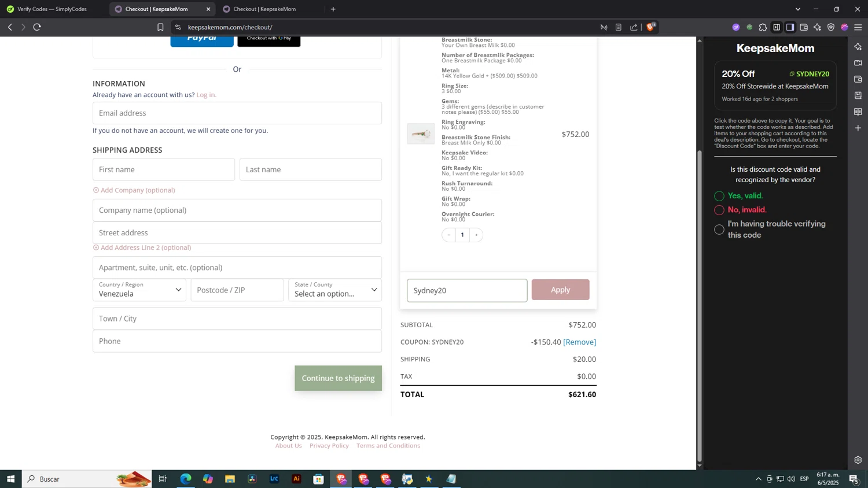Select the 'No, invalid.' radio option
The width and height of the screenshot is (868, 488).
719,210
